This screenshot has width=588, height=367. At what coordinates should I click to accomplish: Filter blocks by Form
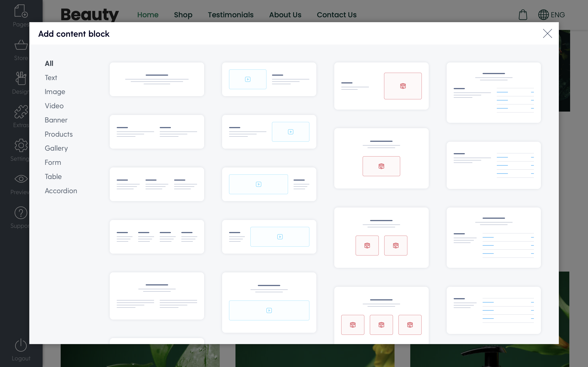tap(53, 162)
